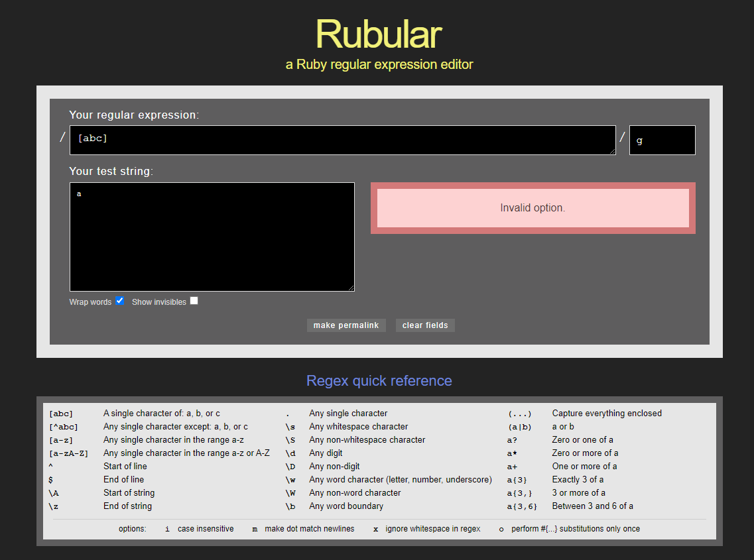Click inside the test string textarea
Viewport: 754px width, 560px height.
(x=212, y=237)
